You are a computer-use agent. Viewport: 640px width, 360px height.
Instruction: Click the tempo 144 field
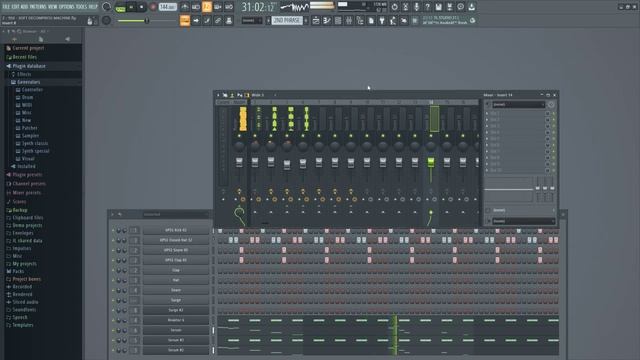168,7
